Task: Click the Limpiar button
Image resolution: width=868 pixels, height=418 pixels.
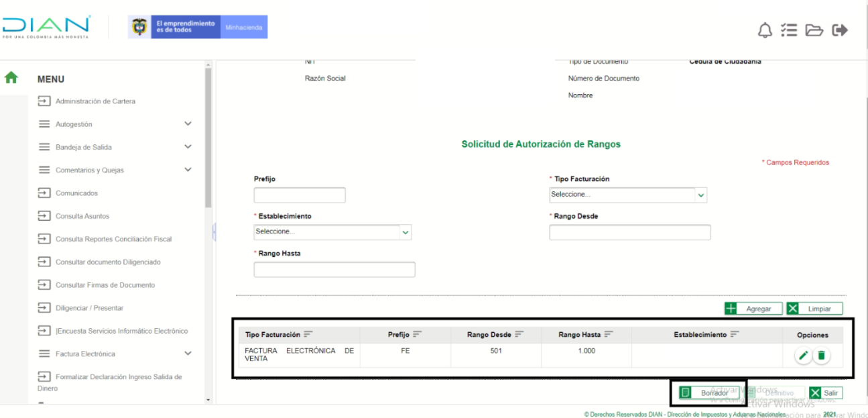Action: point(814,309)
